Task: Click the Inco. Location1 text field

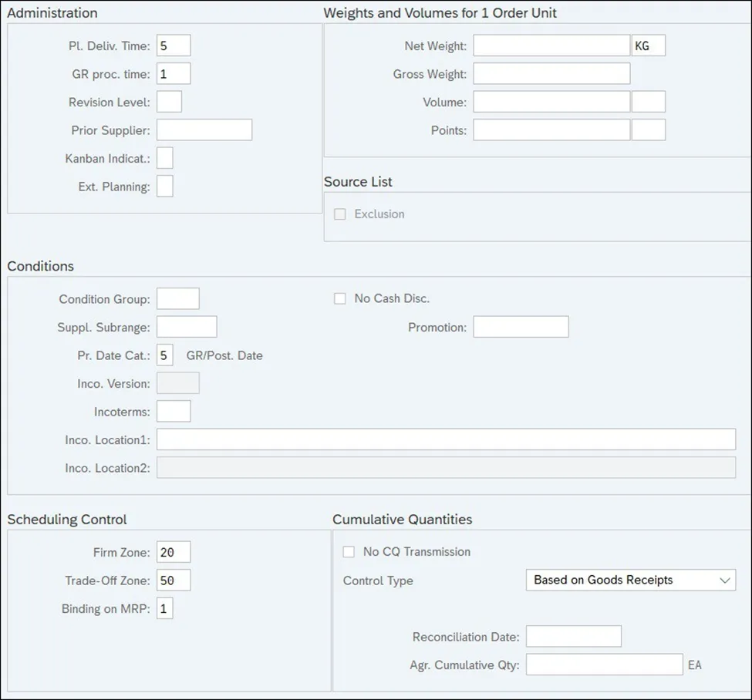Action: [x=446, y=439]
